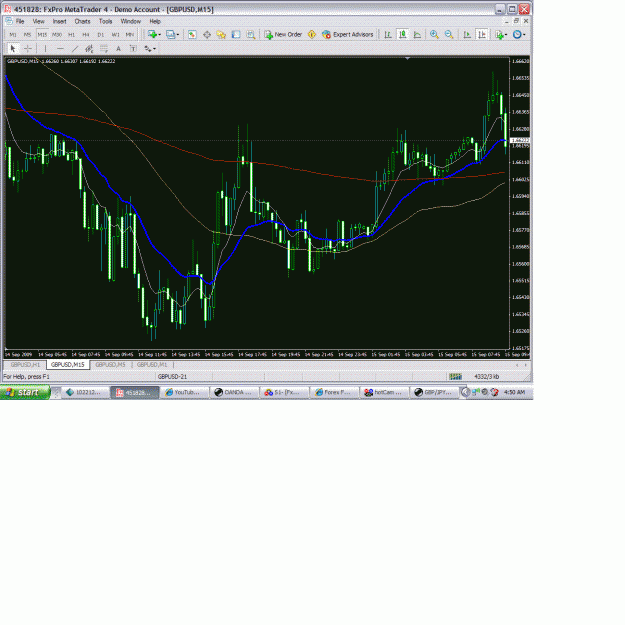
Task: Zoom in on the chart
Action: pos(434,35)
